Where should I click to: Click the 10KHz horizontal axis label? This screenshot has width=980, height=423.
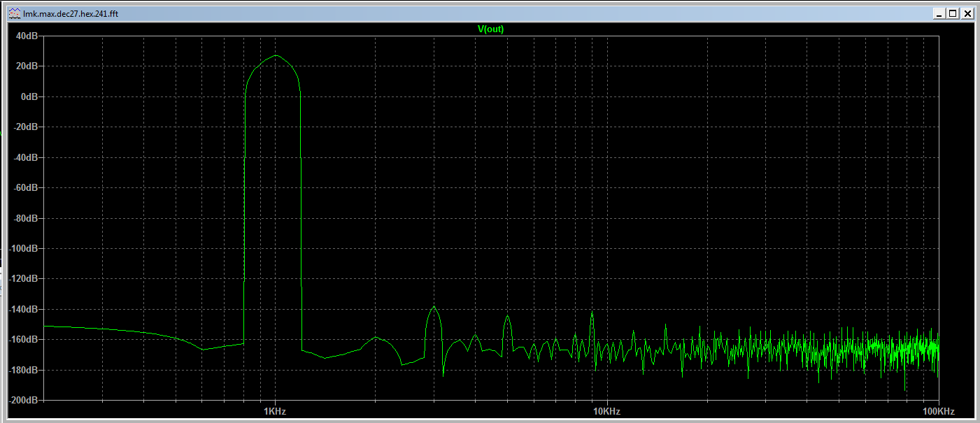[606, 411]
